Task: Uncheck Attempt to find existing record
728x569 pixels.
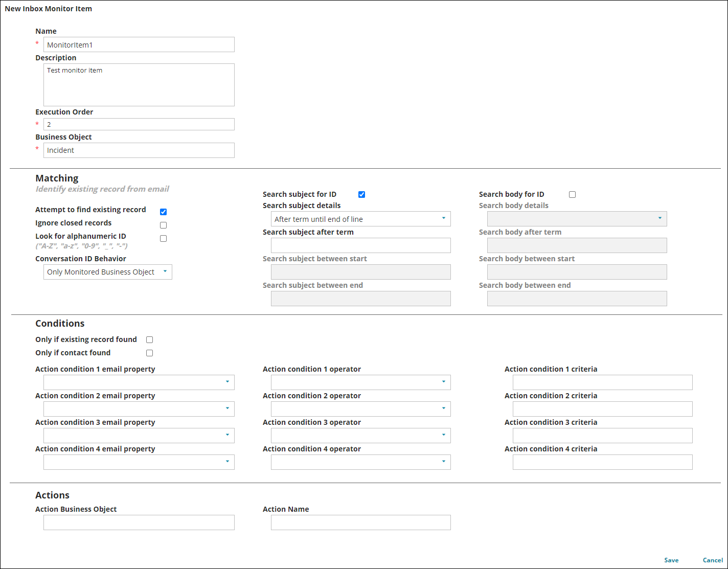Action: [163, 212]
